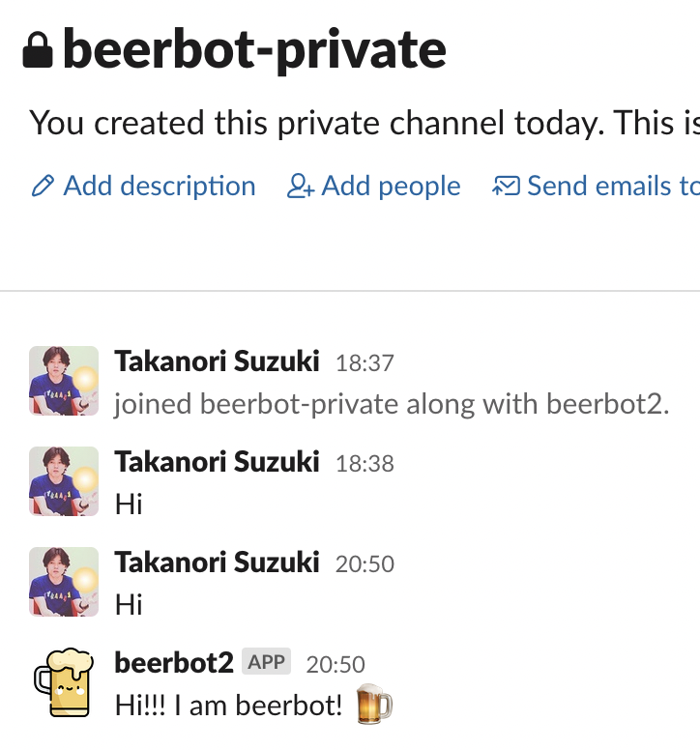Click Takanori Suzuki's avatar at 20:50
Image resolution: width=700 pixels, height=750 pixels.
pyautogui.click(x=64, y=582)
